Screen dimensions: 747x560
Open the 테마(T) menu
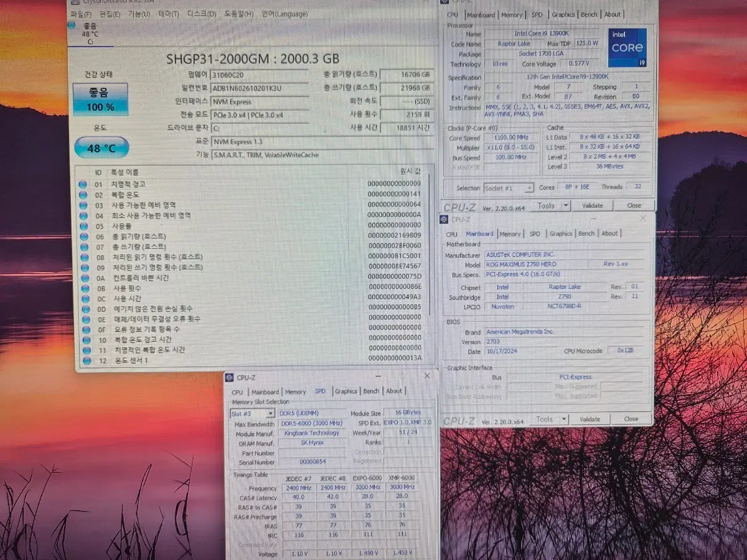pyautogui.click(x=168, y=14)
